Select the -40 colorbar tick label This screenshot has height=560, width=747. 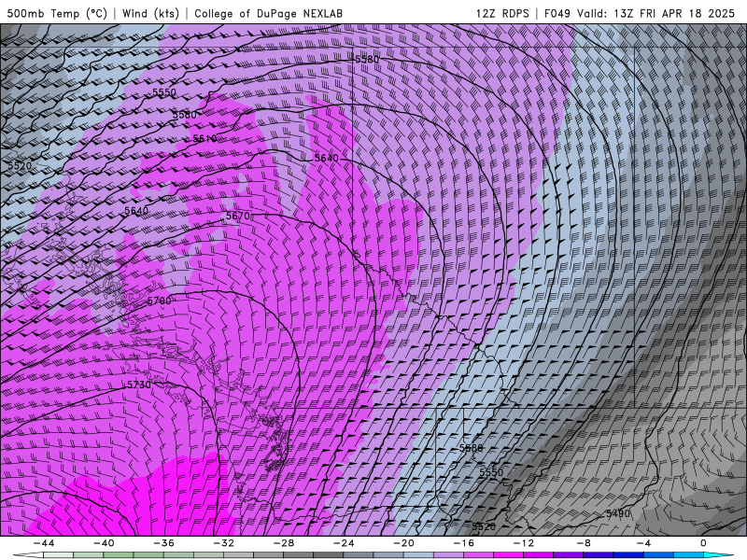(x=104, y=543)
